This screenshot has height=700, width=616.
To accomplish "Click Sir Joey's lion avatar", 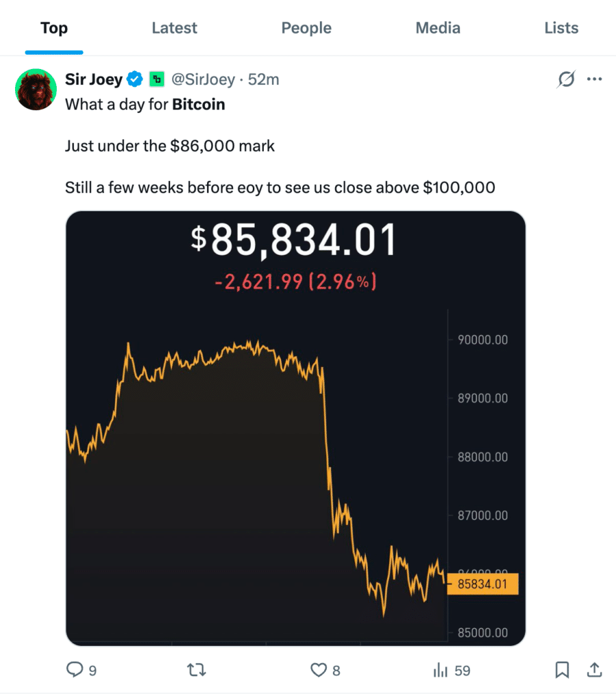I will pyautogui.click(x=36, y=90).
